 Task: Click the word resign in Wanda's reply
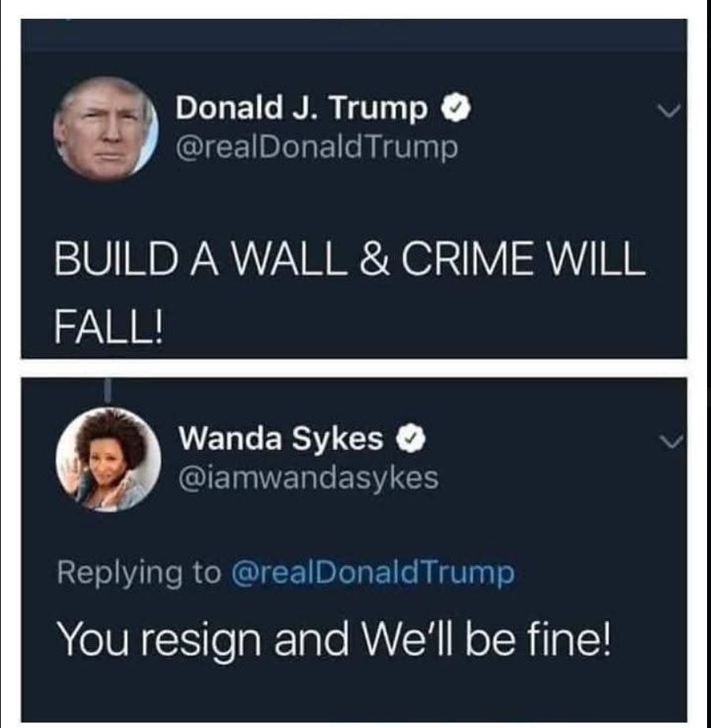tap(201, 641)
